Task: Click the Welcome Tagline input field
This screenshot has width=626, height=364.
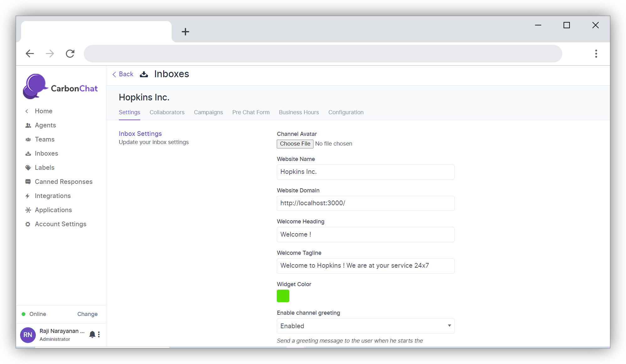Action: click(x=365, y=266)
